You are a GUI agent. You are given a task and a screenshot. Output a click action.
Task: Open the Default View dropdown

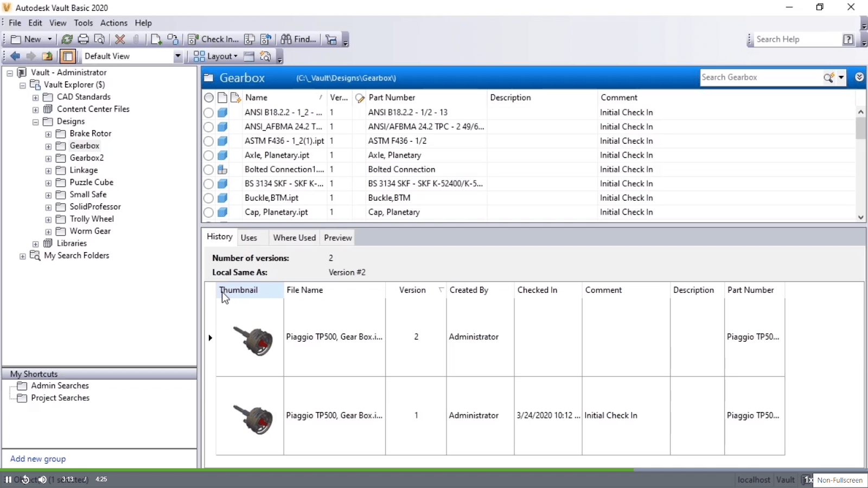pos(178,56)
